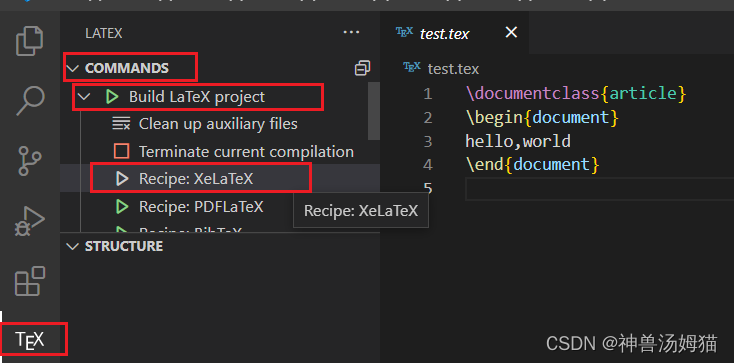Place the cursor on empty line 5
Screen dimensions: 734x363
tap(600, 189)
